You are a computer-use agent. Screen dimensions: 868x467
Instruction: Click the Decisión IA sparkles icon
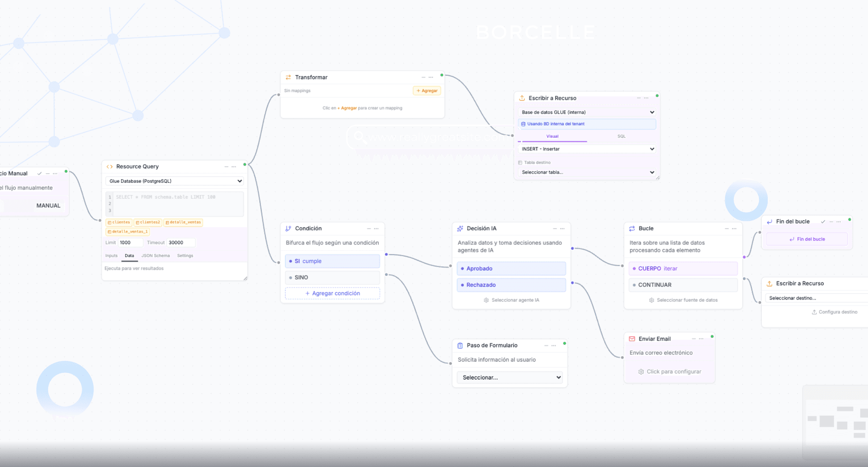tap(460, 229)
